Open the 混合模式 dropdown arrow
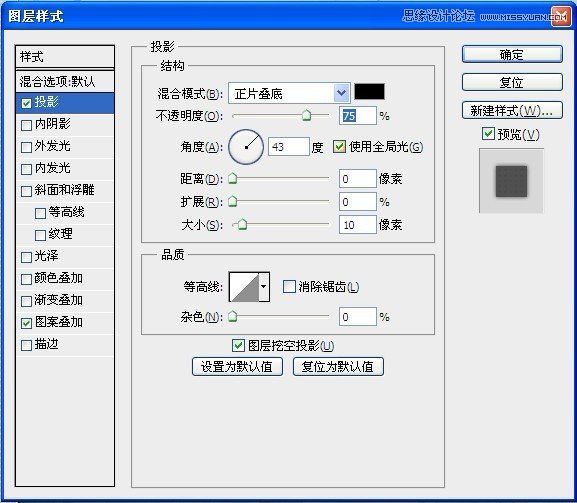Viewport: 577px width, 503px height. 341,93
